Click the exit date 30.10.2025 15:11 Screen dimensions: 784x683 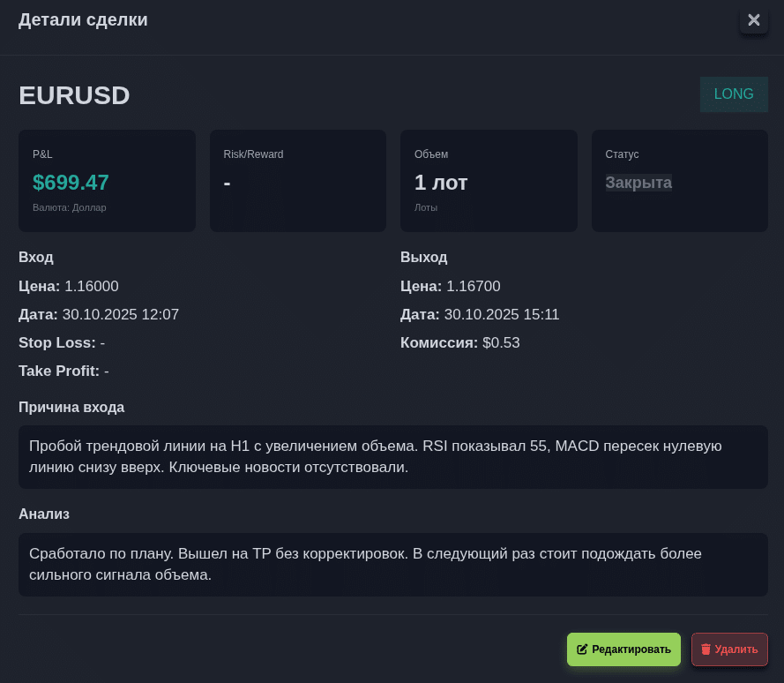[x=502, y=314]
